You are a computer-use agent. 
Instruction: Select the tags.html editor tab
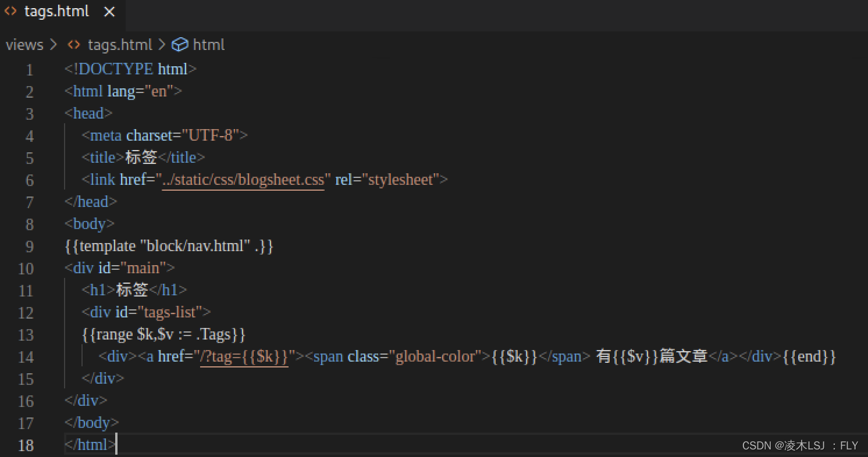[56, 12]
